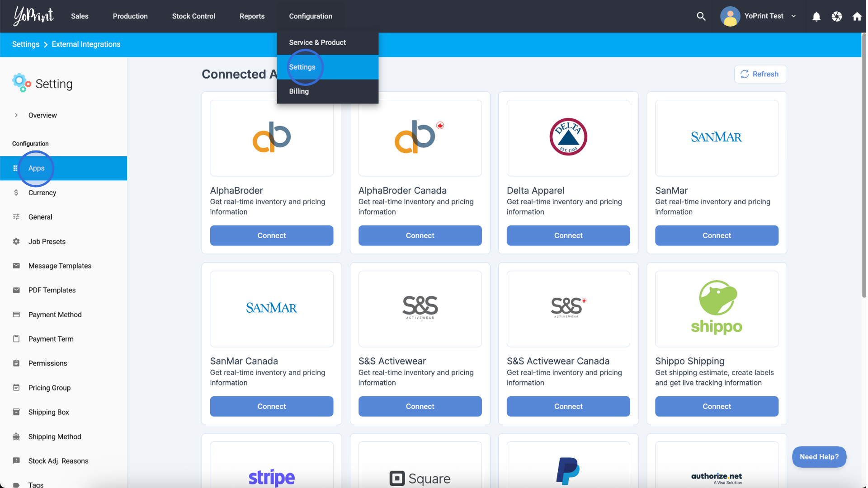868x488 pixels.
Task: Open the search magnifier icon
Action: (x=701, y=16)
